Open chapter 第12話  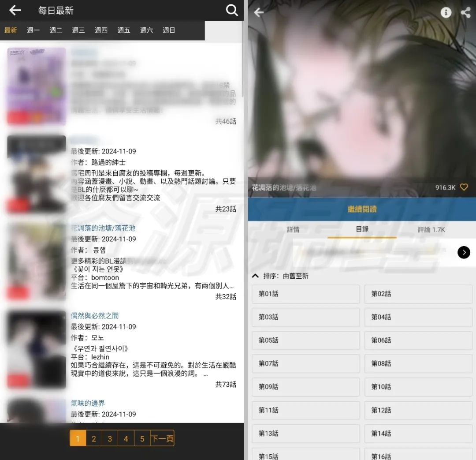418,410
